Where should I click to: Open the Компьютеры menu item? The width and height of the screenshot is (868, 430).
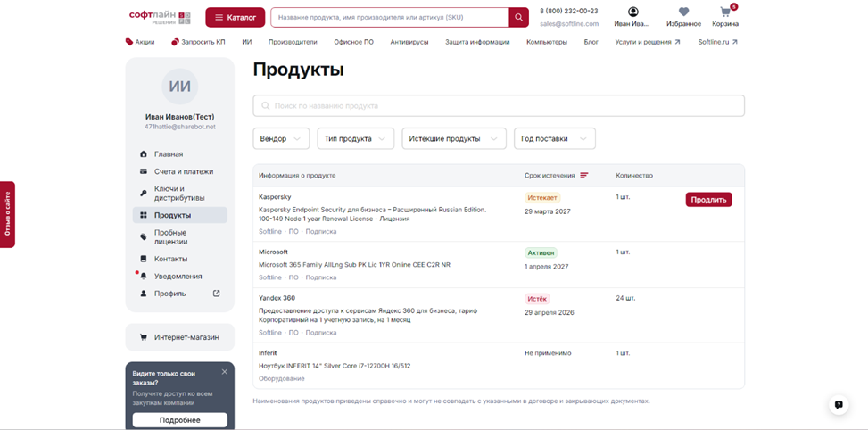(547, 42)
